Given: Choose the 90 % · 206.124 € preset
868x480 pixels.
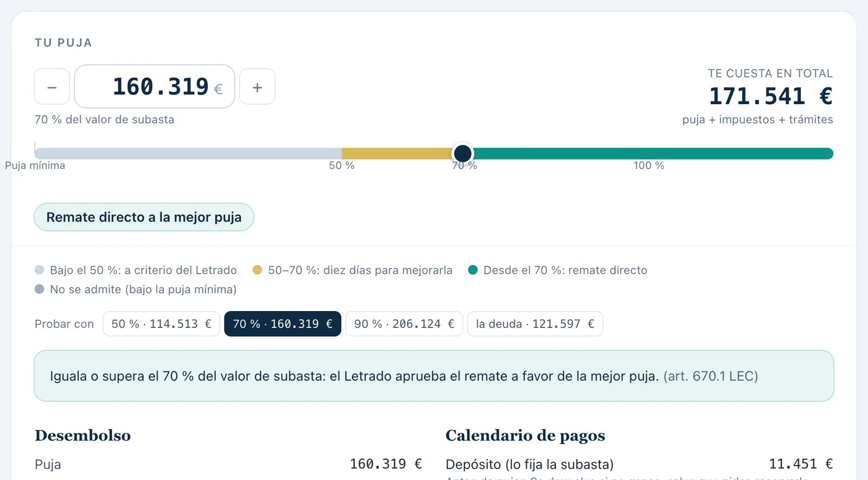Looking at the screenshot, I should [404, 324].
